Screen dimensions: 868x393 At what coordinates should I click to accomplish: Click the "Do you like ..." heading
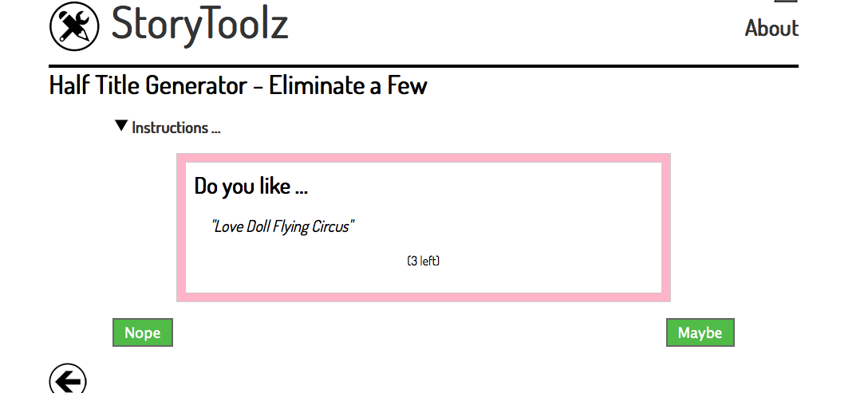point(251,186)
